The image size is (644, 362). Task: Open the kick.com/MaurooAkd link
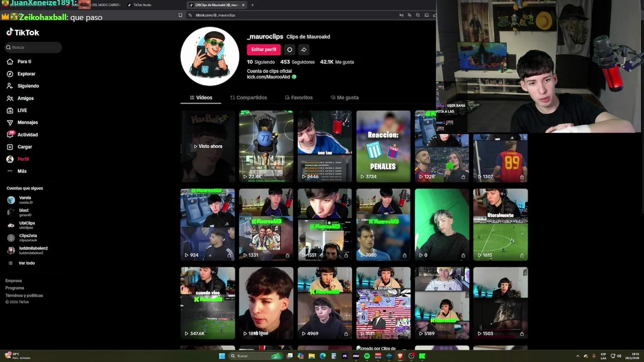click(268, 77)
